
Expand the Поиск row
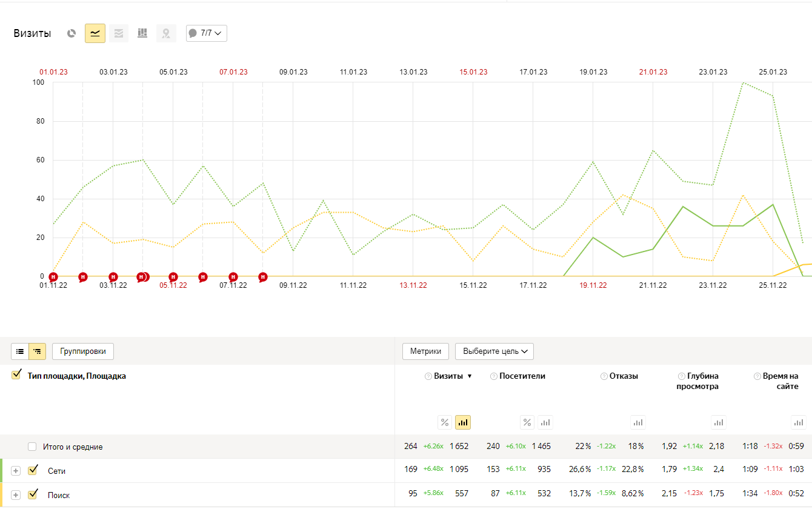tap(16, 495)
